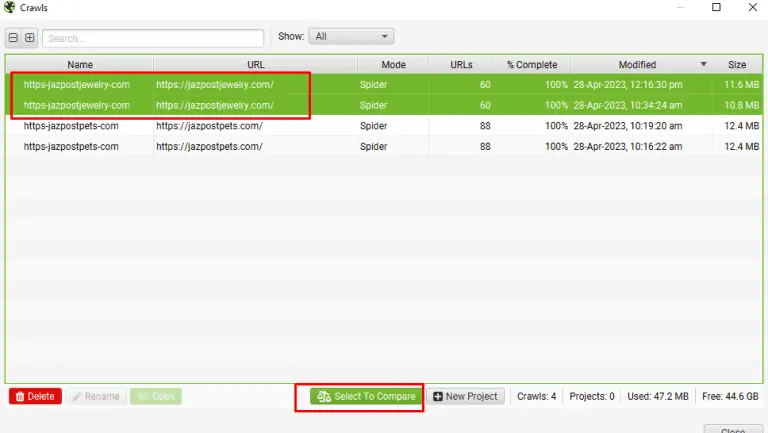Viewport: 768px width, 433px height.
Task: Collapse all crawls with the minus icon
Action: [x=13, y=38]
